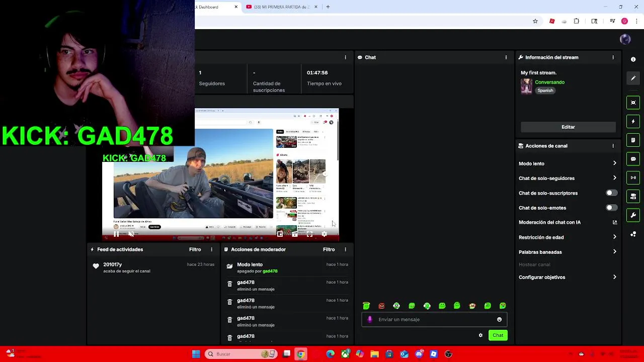
Task: Click the chat bubble sidebar icon
Action: [x=633, y=159]
